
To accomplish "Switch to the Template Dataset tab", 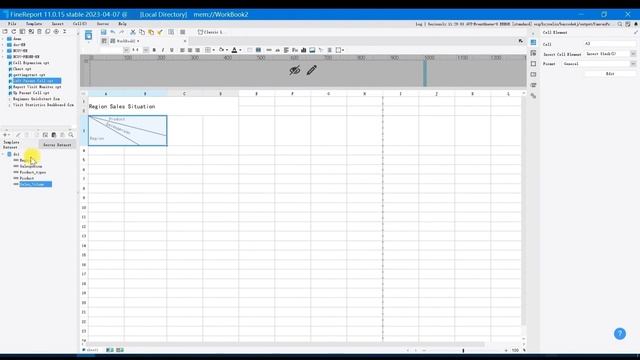I will click(x=11, y=145).
